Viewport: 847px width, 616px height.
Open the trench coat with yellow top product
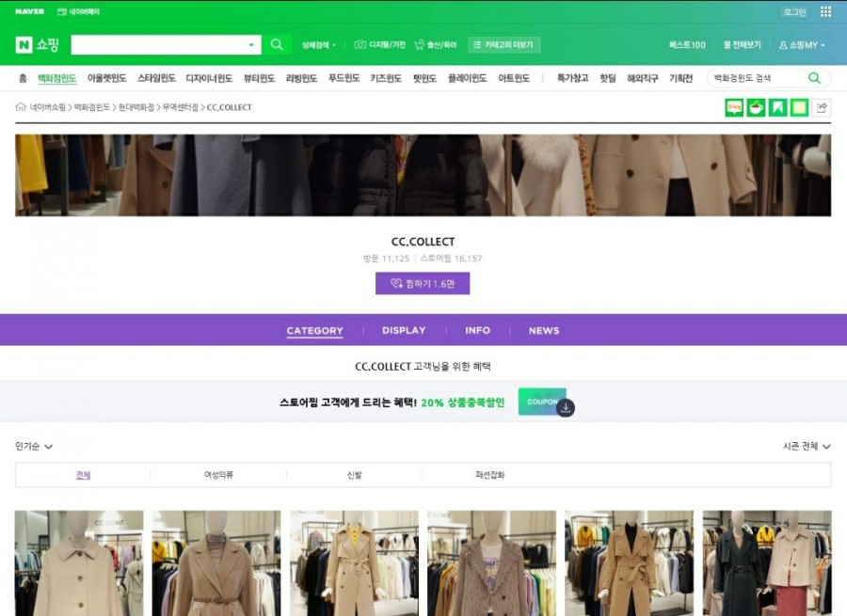click(354, 563)
